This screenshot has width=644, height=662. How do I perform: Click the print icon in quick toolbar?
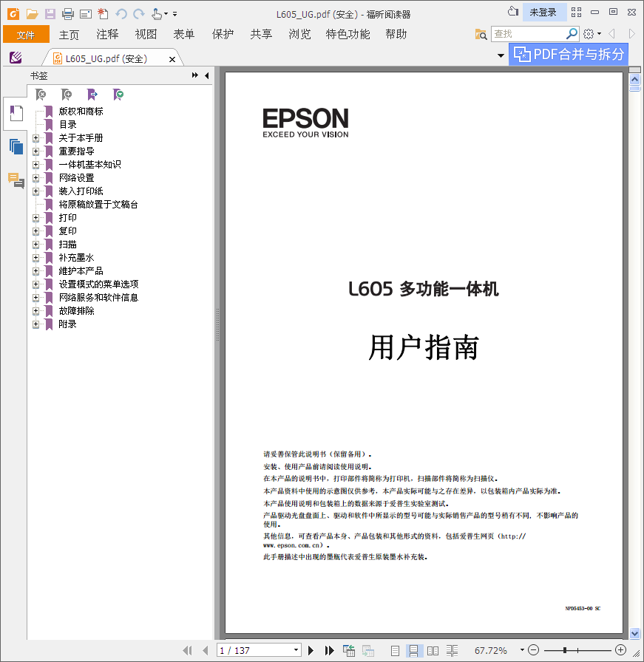(x=67, y=14)
